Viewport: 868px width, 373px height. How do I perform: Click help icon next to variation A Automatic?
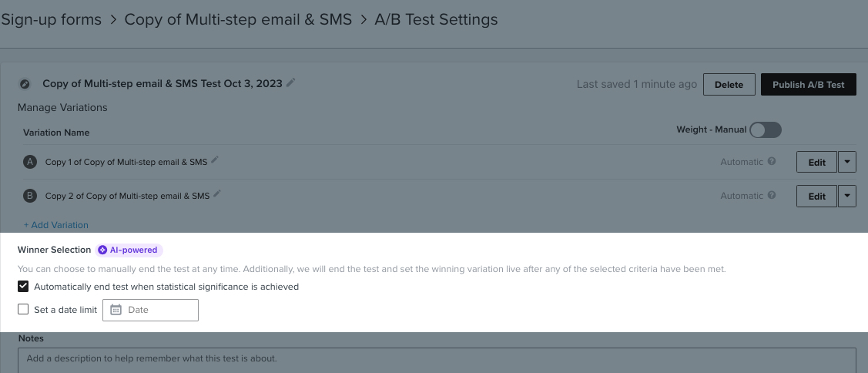pyautogui.click(x=772, y=162)
